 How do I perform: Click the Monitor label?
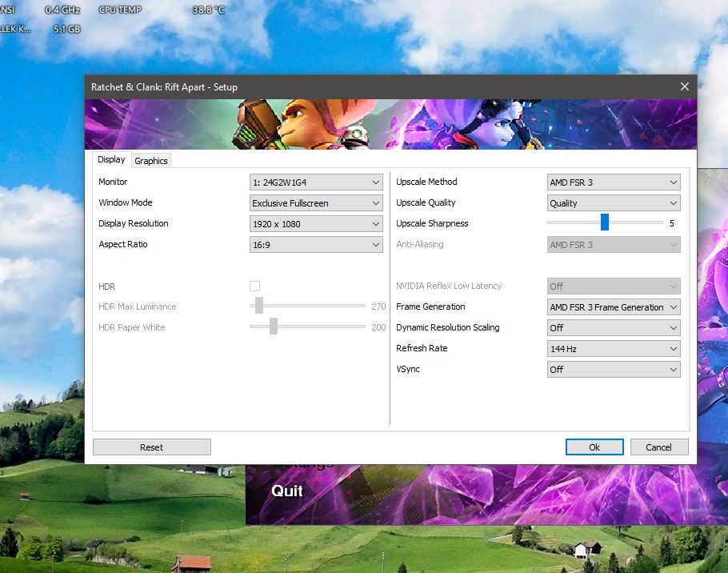(113, 182)
